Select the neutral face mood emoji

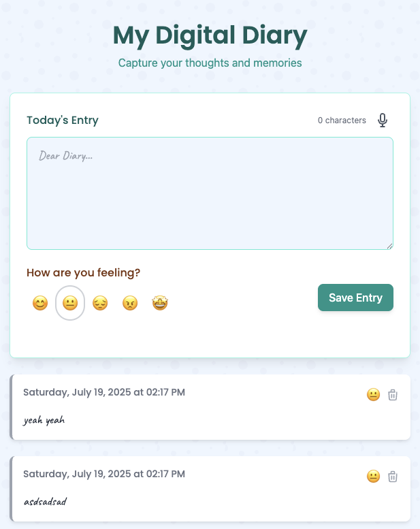[70, 304]
